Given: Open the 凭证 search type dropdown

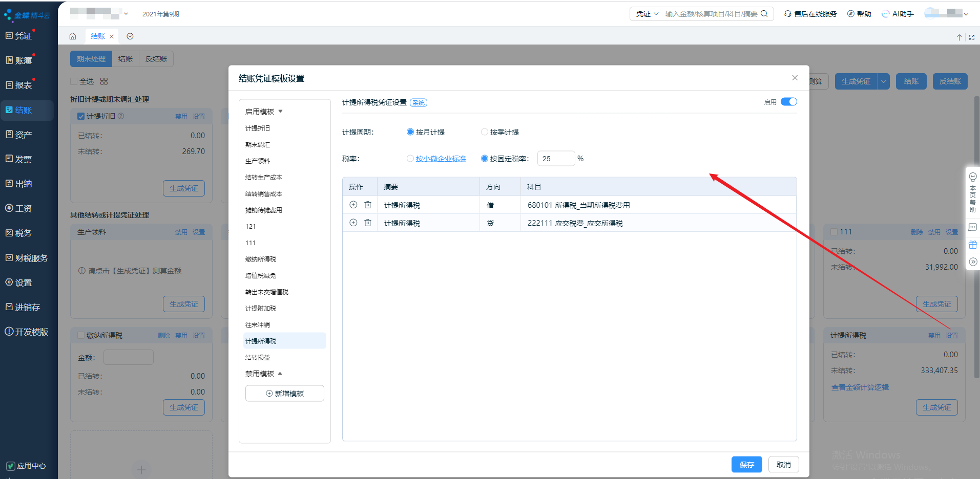Looking at the screenshot, I should pyautogui.click(x=647, y=14).
